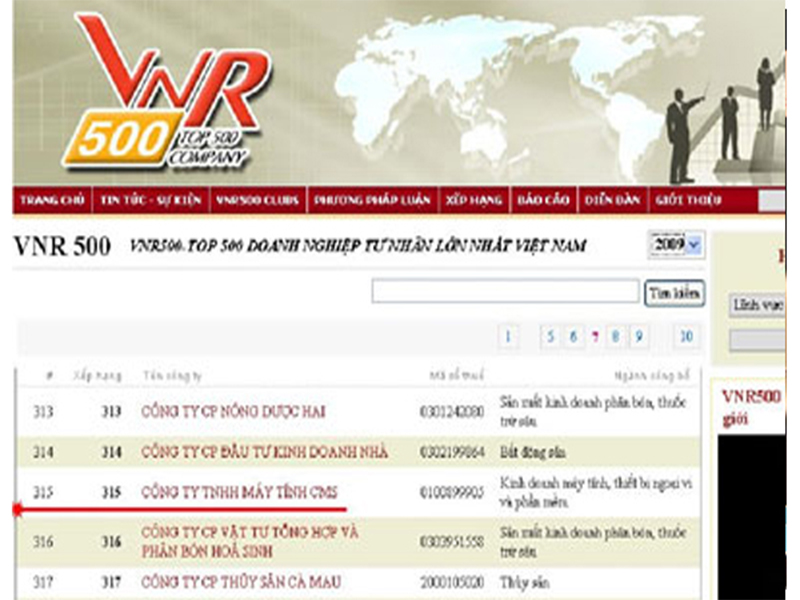Open the XẾP HẠNG menu item
The width and height of the screenshot is (800, 600).
[474, 199]
